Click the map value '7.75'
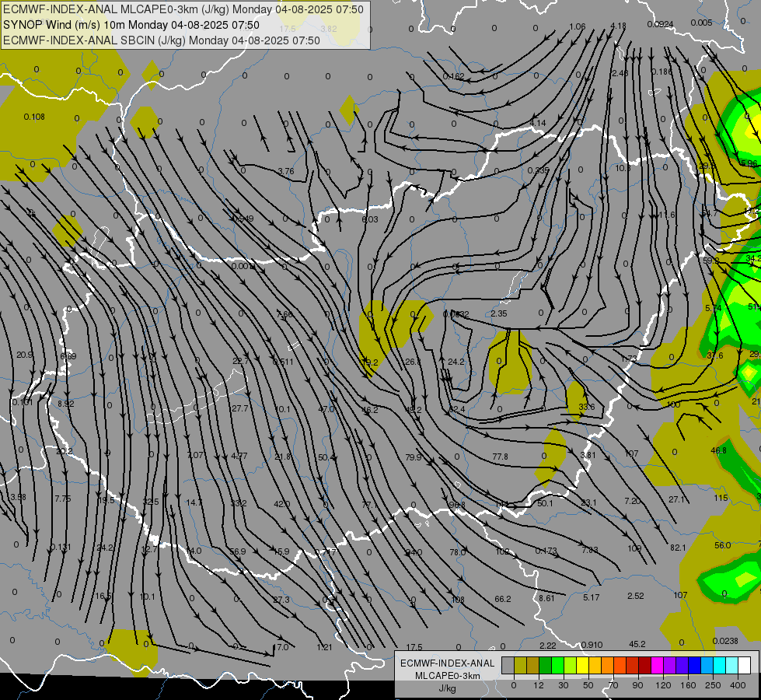The image size is (761, 700). pos(63,499)
